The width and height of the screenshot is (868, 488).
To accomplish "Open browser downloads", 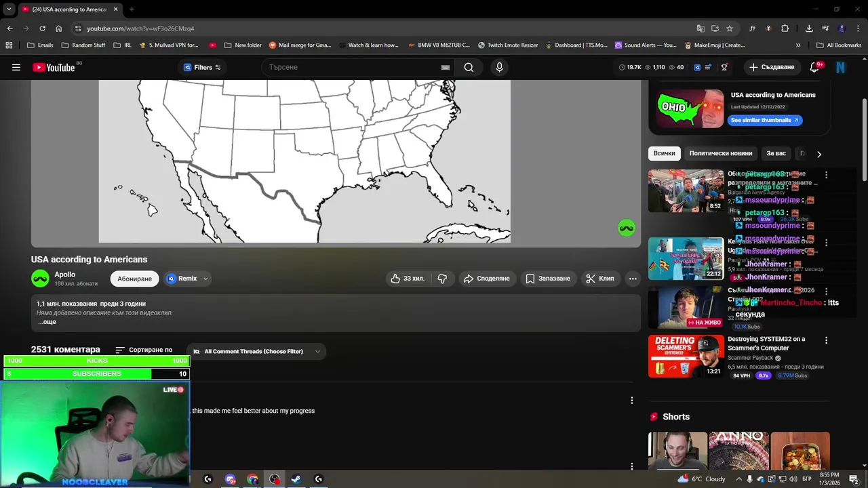I will point(809,28).
